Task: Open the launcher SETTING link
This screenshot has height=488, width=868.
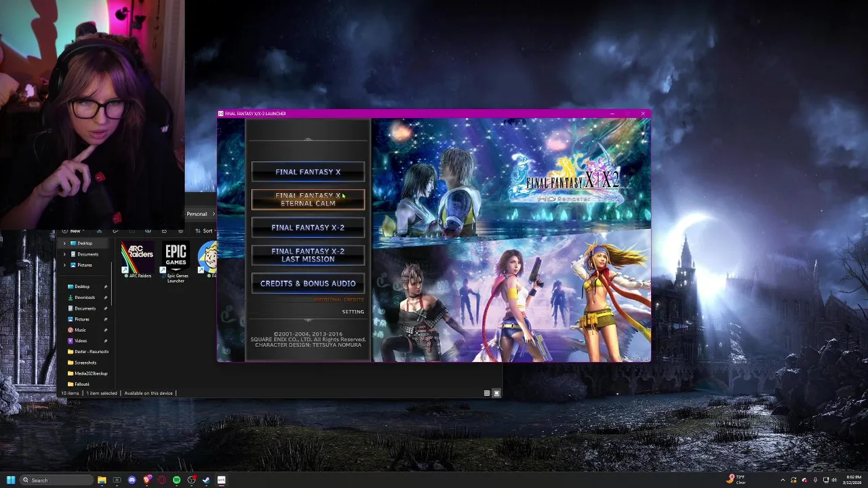Action: pyautogui.click(x=353, y=312)
